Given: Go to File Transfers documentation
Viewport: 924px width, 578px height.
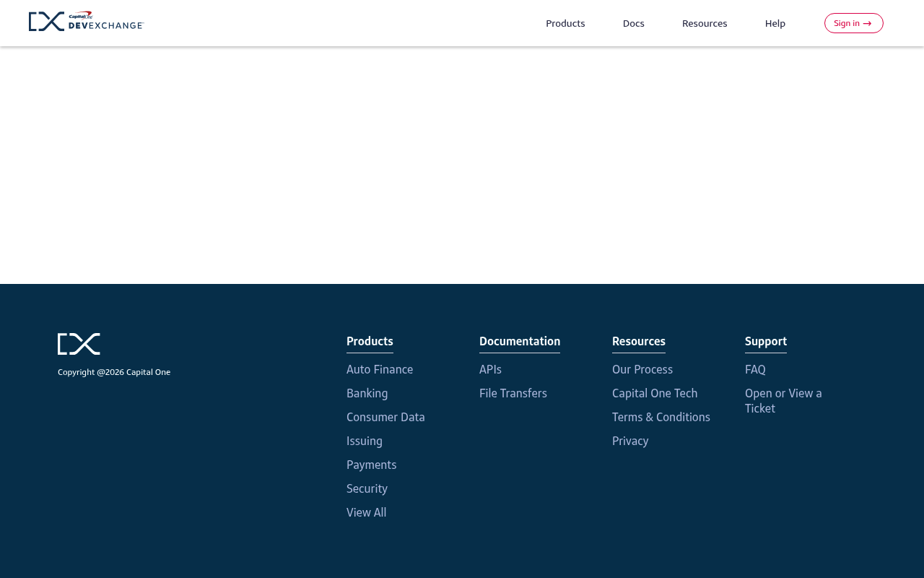Looking at the screenshot, I should click(x=513, y=393).
